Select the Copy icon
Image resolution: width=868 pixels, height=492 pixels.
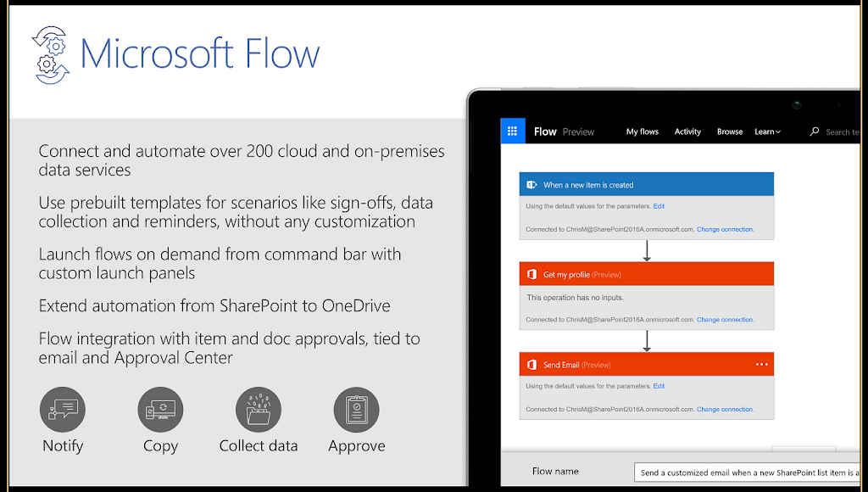[160, 410]
